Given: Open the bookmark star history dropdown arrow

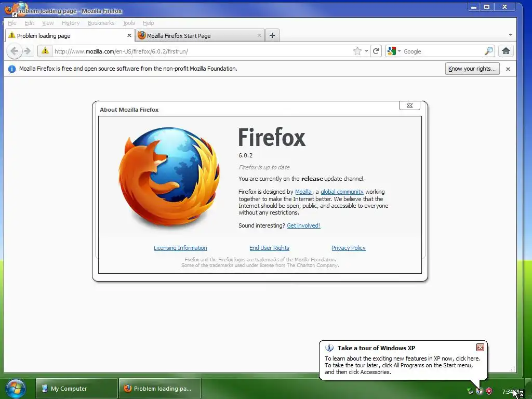Looking at the screenshot, I should (366, 51).
